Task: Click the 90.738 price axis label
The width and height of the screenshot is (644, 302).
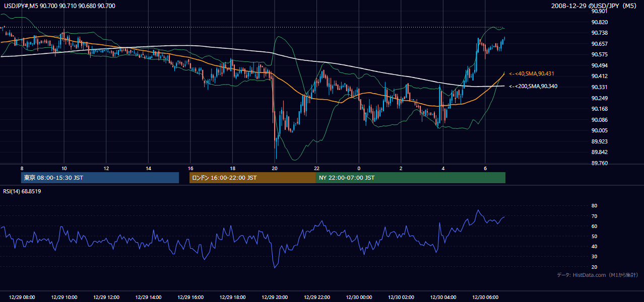Action: [x=600, y=33]
